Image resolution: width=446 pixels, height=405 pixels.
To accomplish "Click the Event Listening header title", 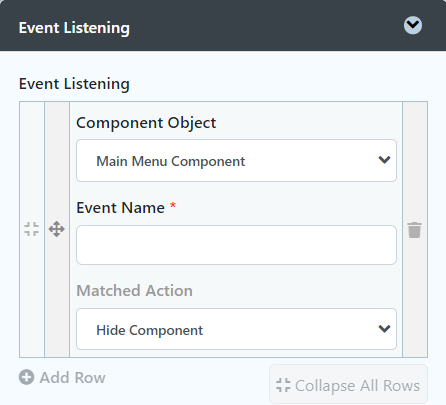I will (74, 28).
